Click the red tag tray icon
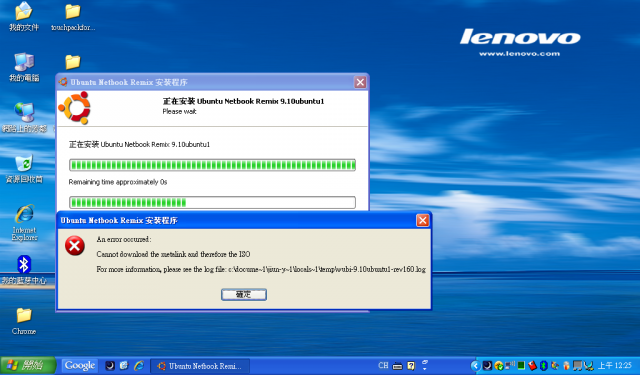Viewport: 640px width, 375px height. click(532, 366)
